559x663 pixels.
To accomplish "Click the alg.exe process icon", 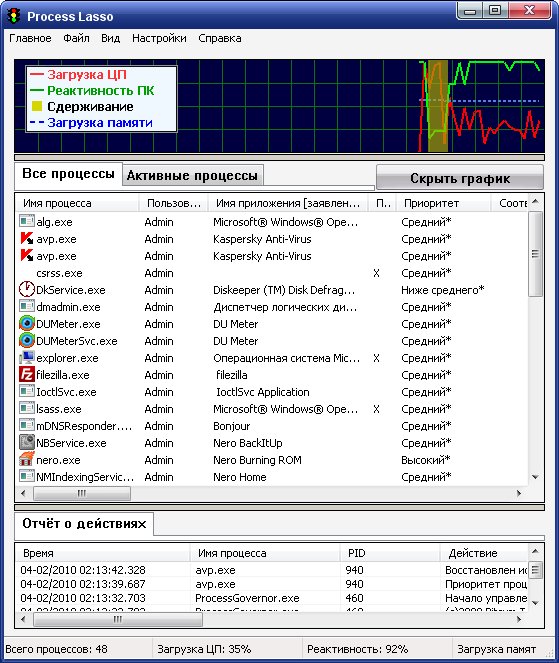I will point(27,221).
